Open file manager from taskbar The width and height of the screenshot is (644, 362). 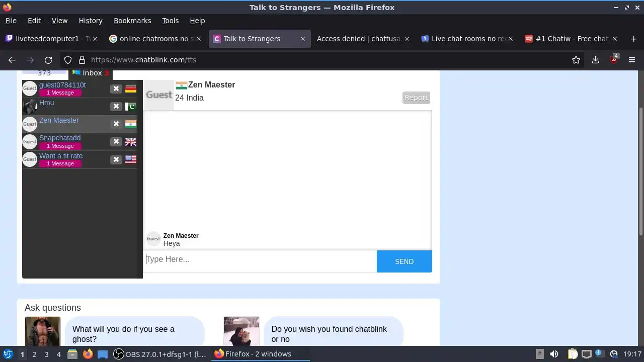[x=72, y=354]
